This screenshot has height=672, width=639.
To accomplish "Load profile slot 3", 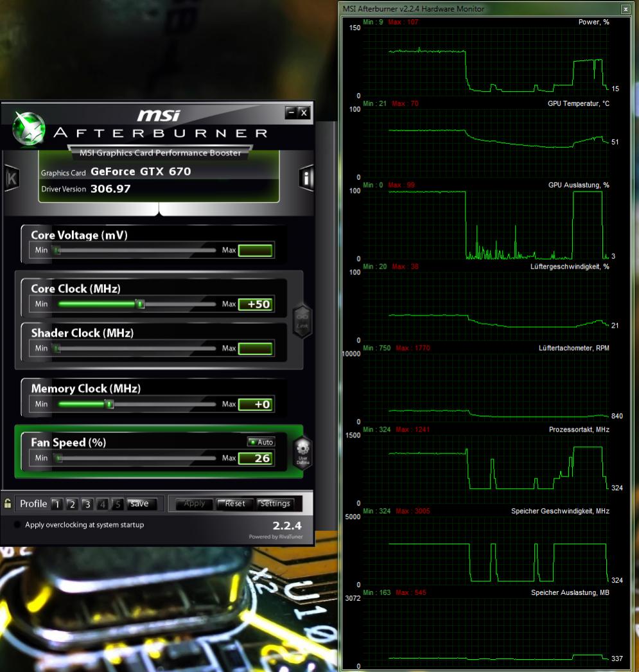I will click(x=87, y=504).
